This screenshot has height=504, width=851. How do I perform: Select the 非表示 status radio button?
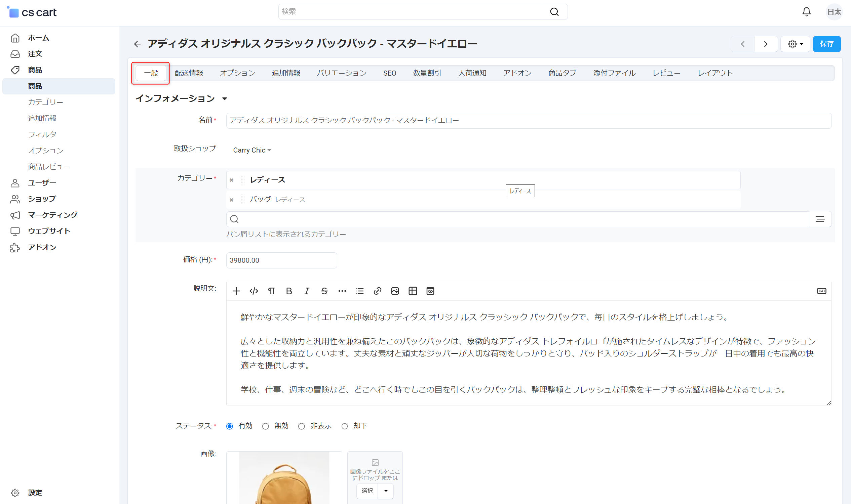302,426
